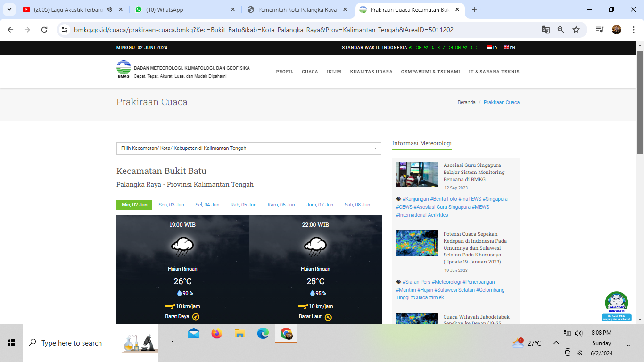Viewport: 644px width, 362px height.
Task: Click the weather radar map thumbnail
Action: [417, 243]
